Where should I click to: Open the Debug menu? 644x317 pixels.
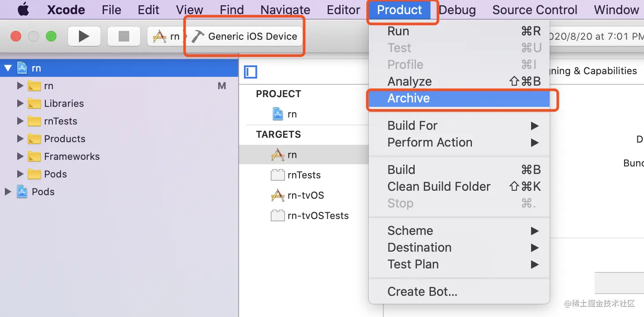point(457,10)
